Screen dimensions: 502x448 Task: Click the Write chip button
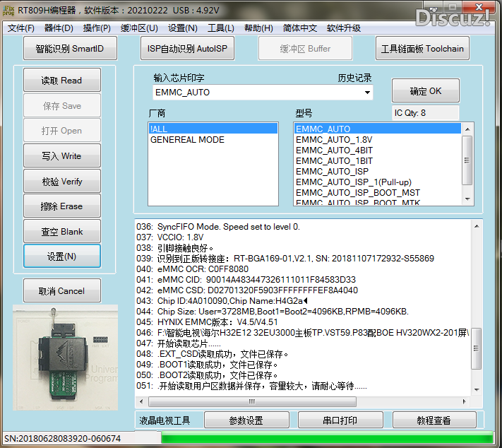pos(61,156)
